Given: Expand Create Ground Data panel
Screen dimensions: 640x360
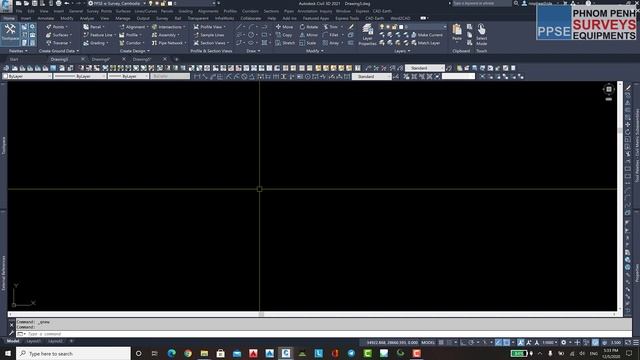Looking at the screenshot, I should [58, 51].
